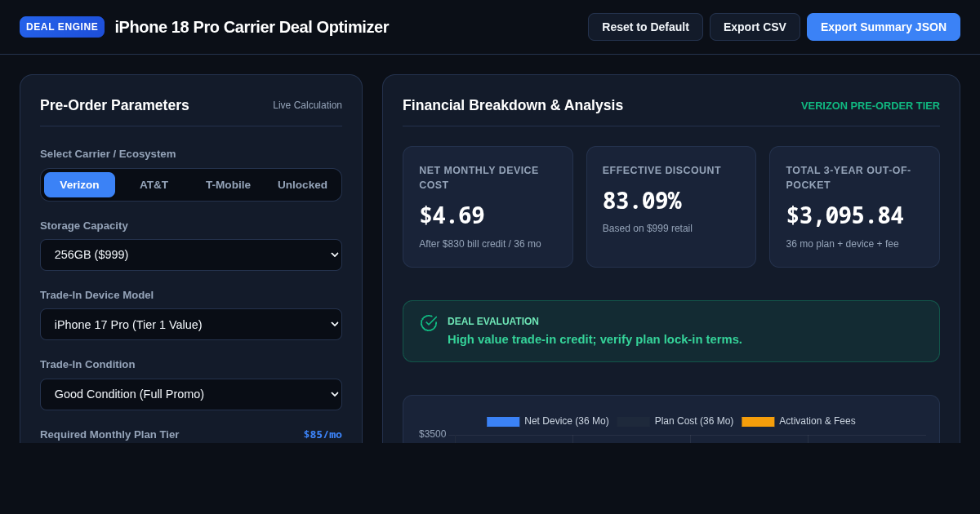The width and height of the screenshot is (980, 514).
Task: Select the Unlocked ecosystem option
Action: 302,184
